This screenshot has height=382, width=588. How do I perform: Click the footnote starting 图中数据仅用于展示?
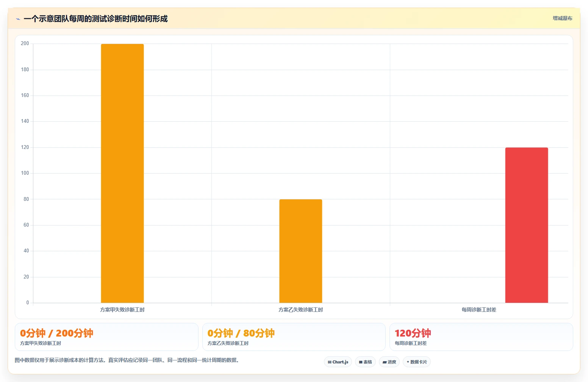point(127,360)
